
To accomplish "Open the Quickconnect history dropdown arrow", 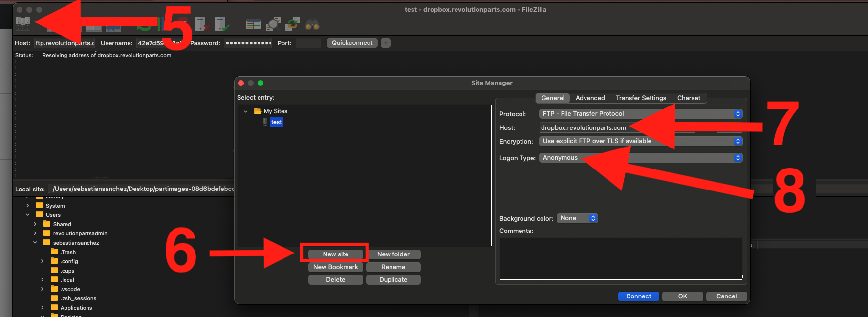I will point(386,43).
